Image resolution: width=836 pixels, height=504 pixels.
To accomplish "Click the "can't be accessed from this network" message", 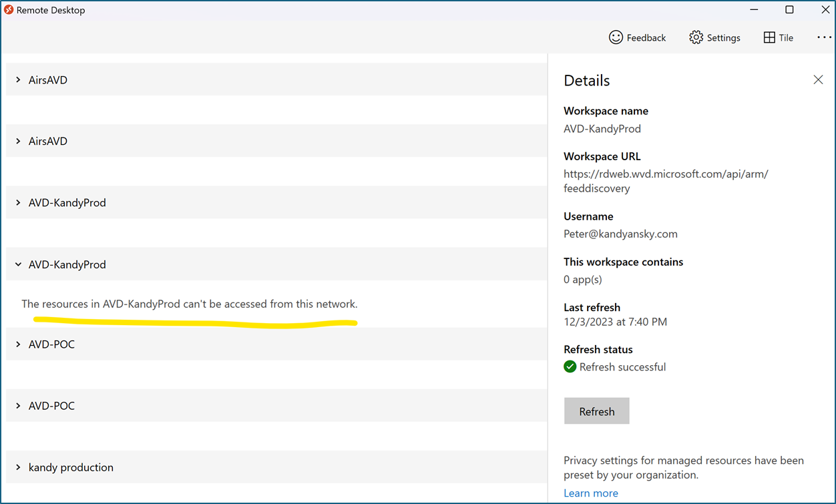I will pyautogui.click(x=190, y=304).
